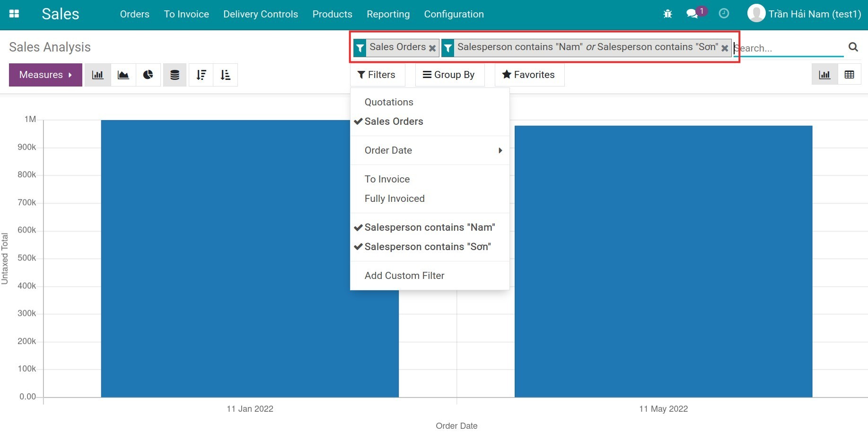Sort bars in descending order
The height and width of the screenshot is (434, 868).
(x=201, y=75)
